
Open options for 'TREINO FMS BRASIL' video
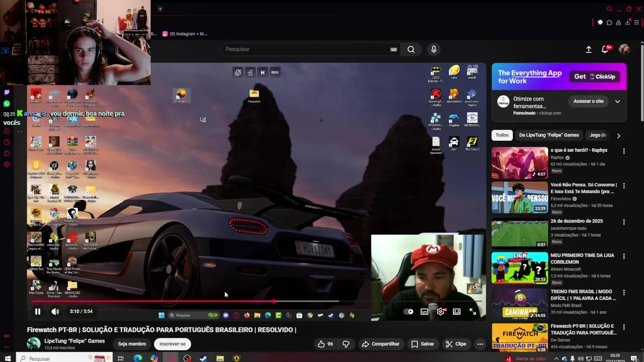tap(624, 292)
